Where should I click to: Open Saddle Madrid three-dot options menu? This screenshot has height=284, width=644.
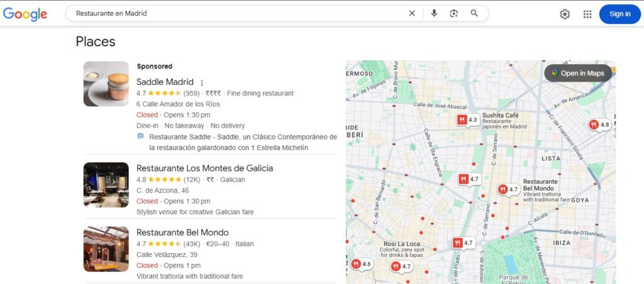[x=202, y=82]
